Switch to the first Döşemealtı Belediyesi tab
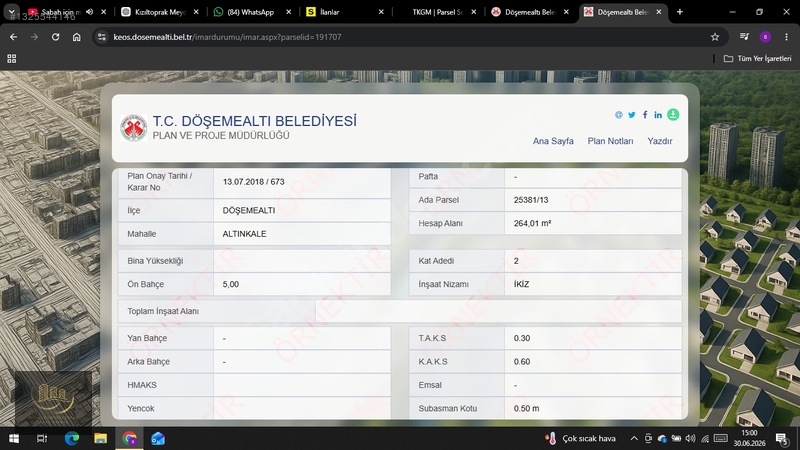Screen dimensions: 800x450 coord(530,12)
